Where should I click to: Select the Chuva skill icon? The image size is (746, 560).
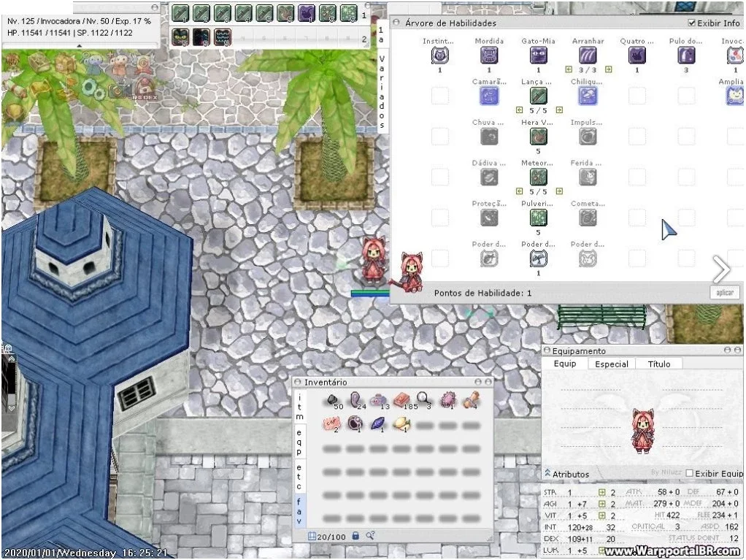coord(488,137)
